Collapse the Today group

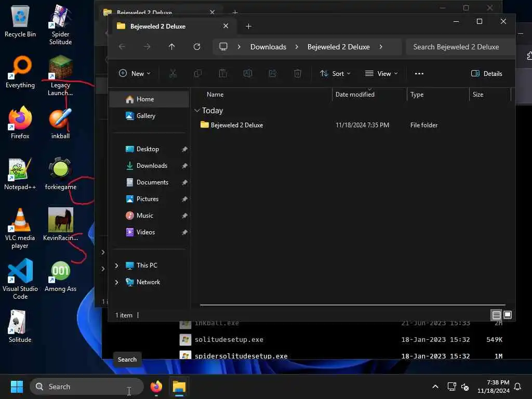pyautogui.click(x=197, y=111)
